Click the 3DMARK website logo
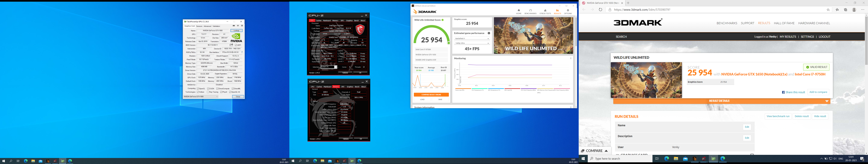Screen dimensions: 868x164 click(638, 22)
